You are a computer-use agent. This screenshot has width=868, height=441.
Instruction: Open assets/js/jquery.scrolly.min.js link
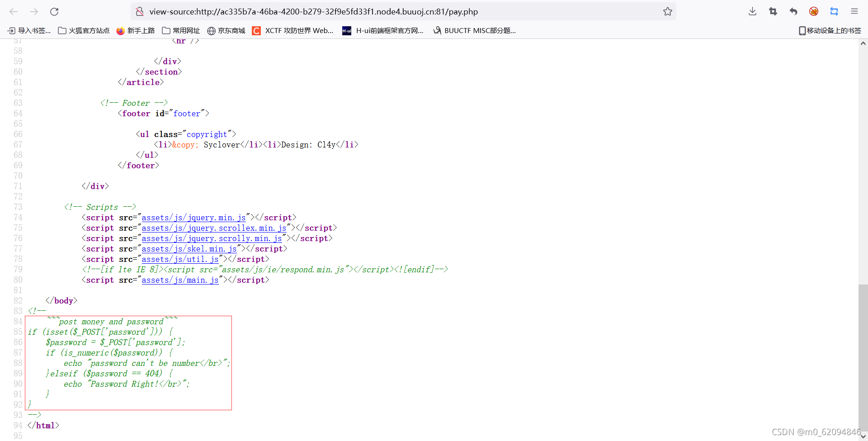(212, 238)
